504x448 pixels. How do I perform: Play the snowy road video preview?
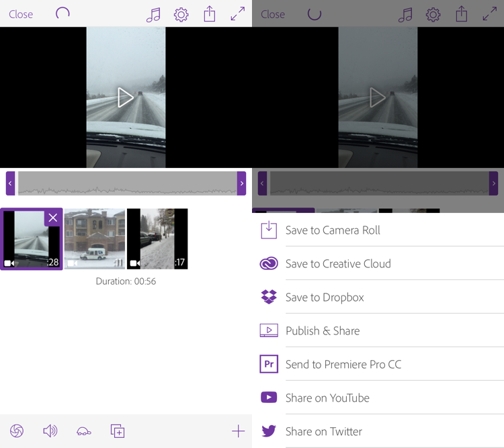point(125,97)
